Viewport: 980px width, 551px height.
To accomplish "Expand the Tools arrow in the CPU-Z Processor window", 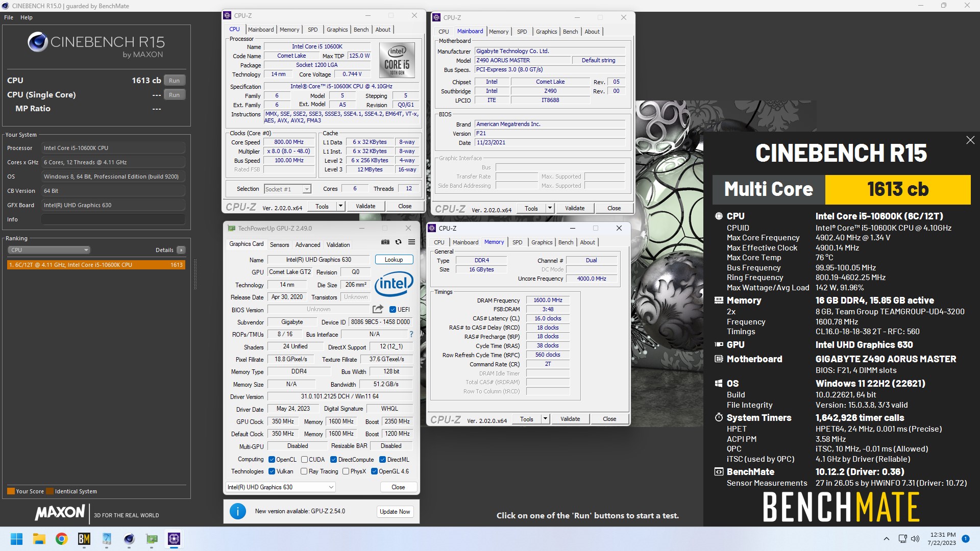I will (340, 206).
